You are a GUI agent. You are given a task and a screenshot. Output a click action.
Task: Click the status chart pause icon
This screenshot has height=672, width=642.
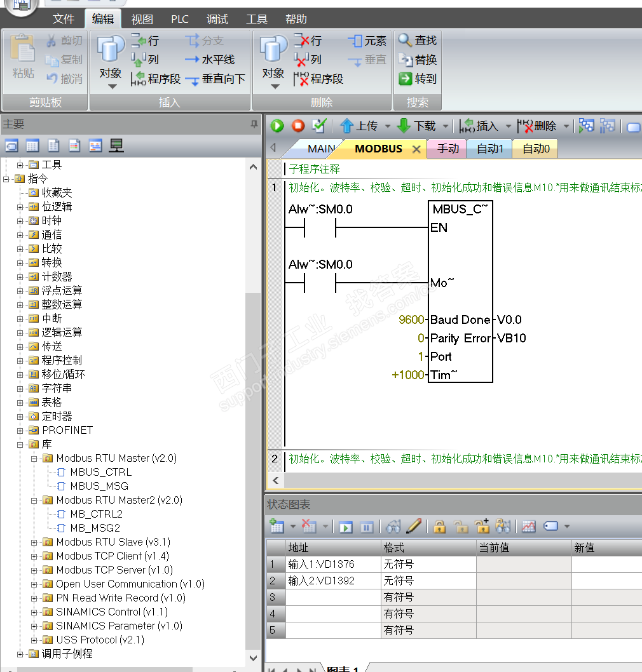(367, 527)
